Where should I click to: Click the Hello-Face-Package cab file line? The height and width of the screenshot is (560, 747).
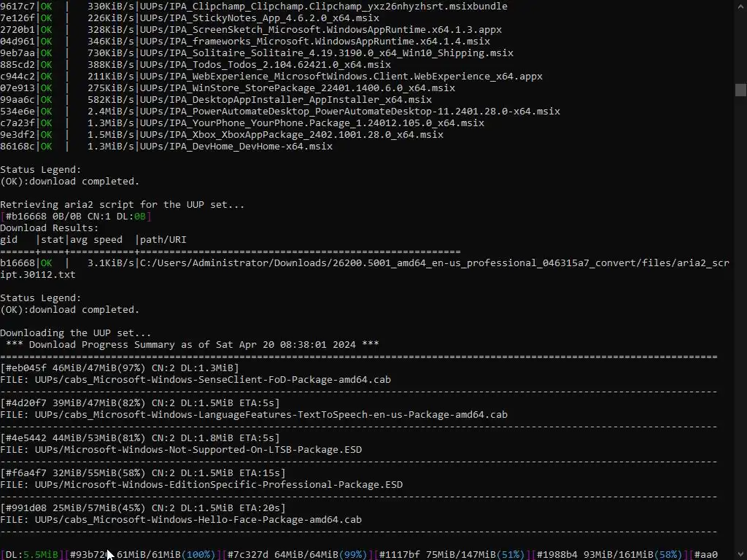181,519
